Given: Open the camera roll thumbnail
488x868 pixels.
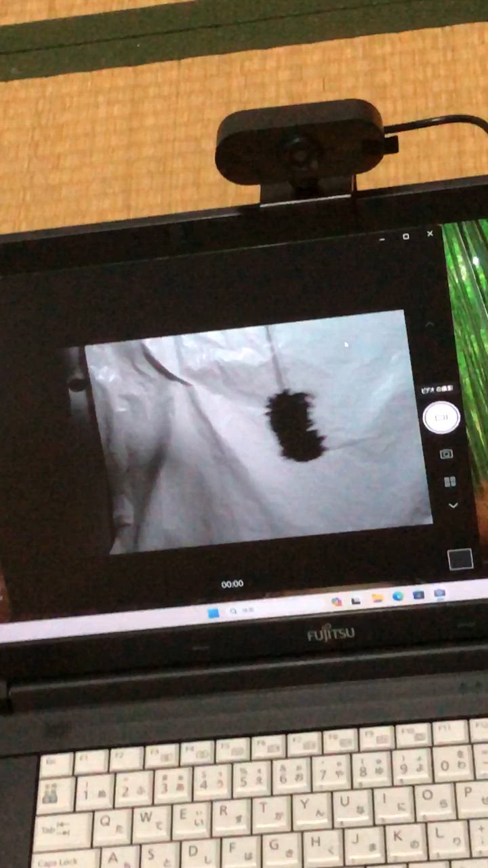Looking at the screenshot, I should (x=460, y=559).
